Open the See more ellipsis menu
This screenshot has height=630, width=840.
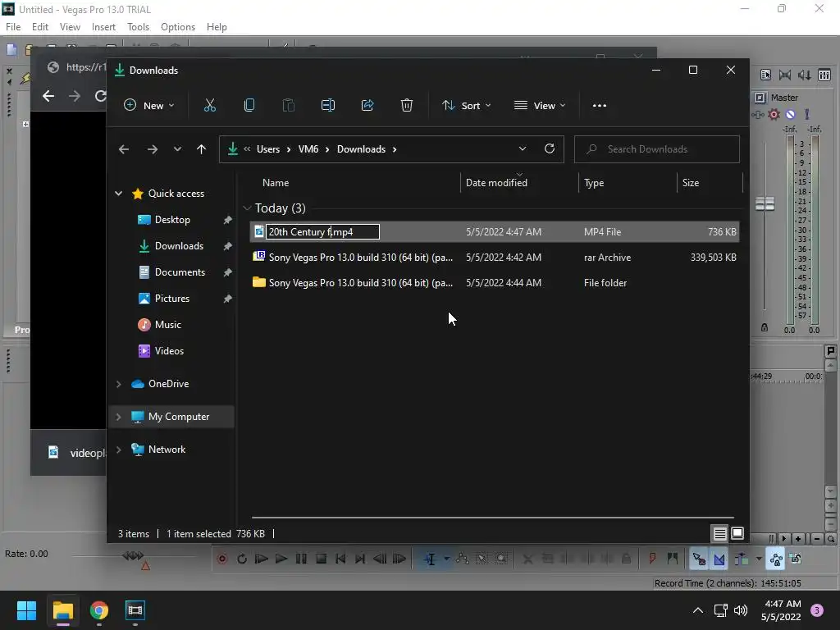(600, 106)
